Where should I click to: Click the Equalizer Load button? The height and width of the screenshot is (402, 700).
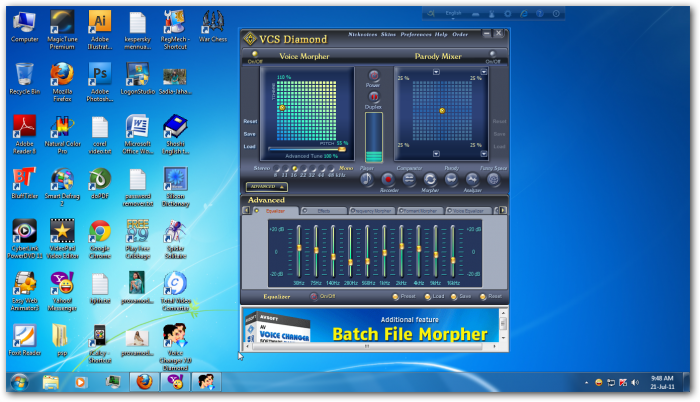[x=434, y=297]
